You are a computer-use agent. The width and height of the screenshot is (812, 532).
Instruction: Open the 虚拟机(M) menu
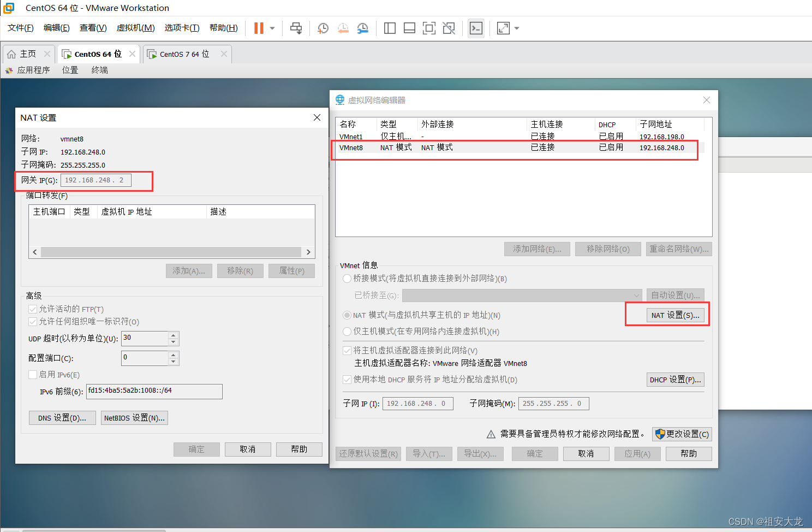pyautogui.click(x=136, y=28)
